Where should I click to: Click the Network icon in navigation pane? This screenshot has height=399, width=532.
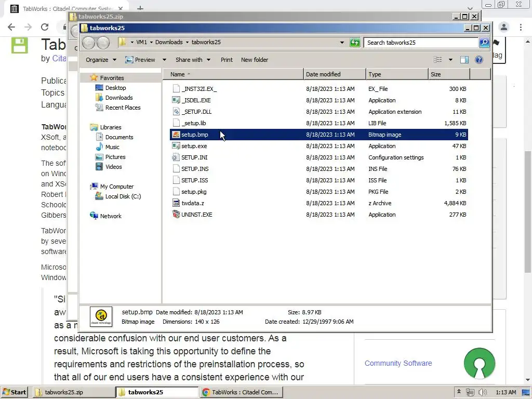[94, 216]
